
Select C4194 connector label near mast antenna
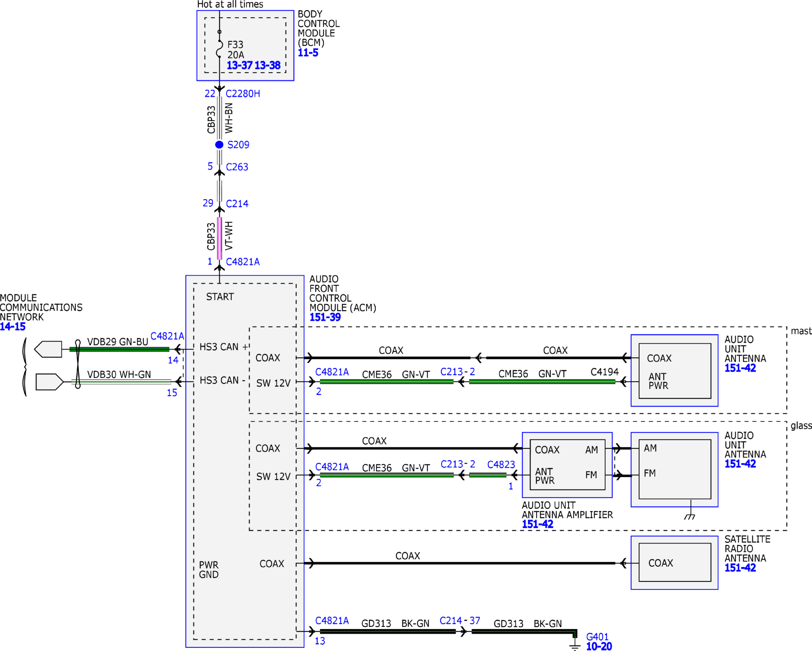click(605, 372)
